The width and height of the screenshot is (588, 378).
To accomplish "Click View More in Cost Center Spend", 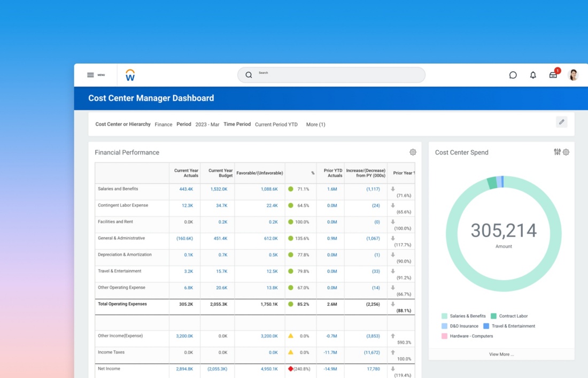I will (501, 354).
